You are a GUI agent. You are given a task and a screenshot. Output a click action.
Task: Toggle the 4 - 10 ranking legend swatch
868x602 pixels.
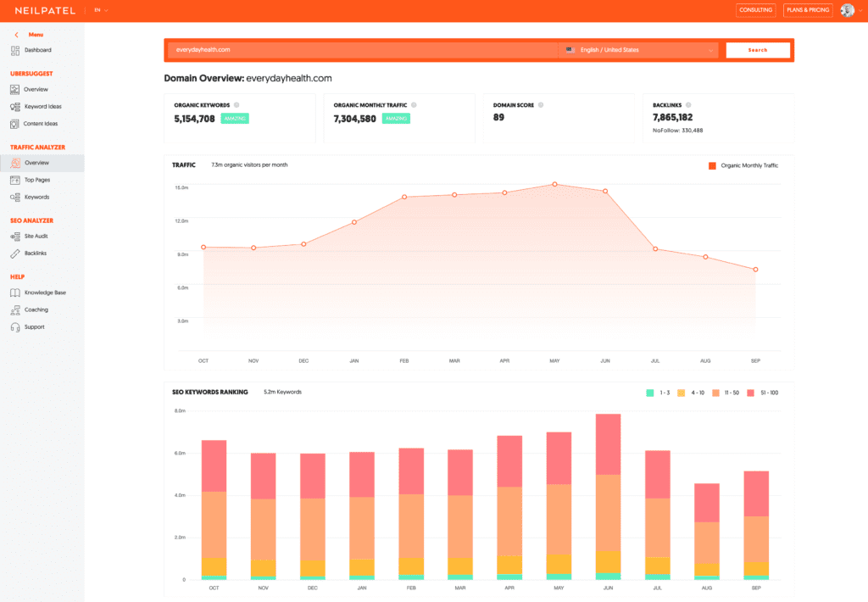click(x=681, y=393)
